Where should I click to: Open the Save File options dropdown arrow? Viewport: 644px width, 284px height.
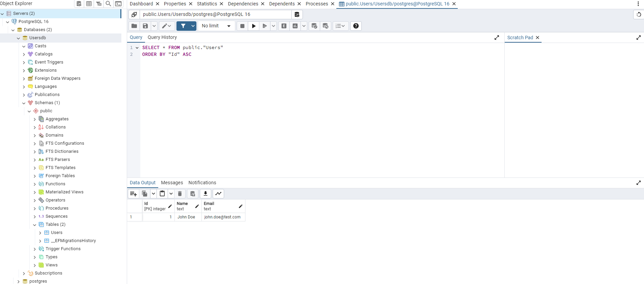[x=154, y=26]
